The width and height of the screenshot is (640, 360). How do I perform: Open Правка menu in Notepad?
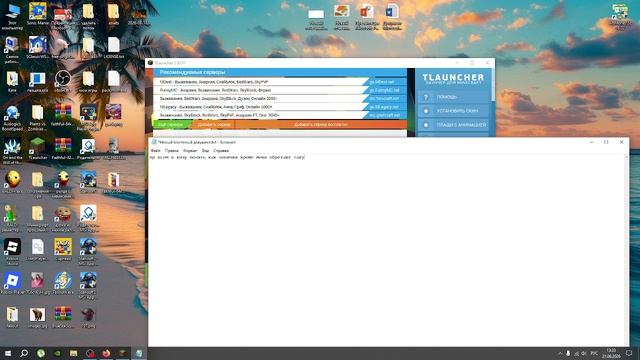[171, 151]
